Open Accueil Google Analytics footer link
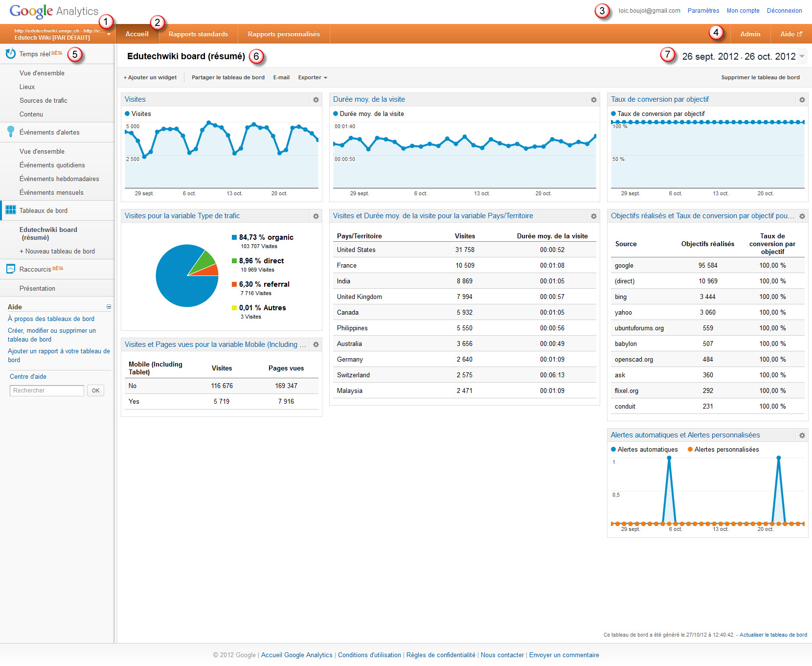The height and width of the screenshot is (666, 812). [x=296, y=655]
